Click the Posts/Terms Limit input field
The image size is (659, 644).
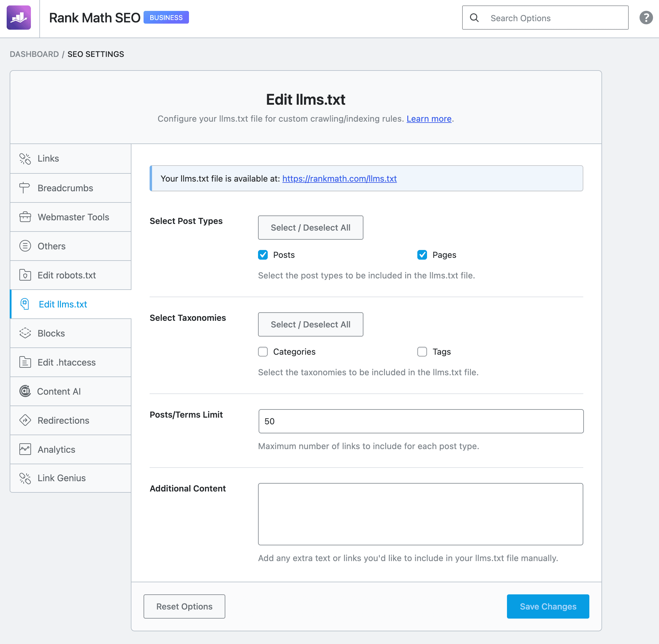tap(421, 421)
